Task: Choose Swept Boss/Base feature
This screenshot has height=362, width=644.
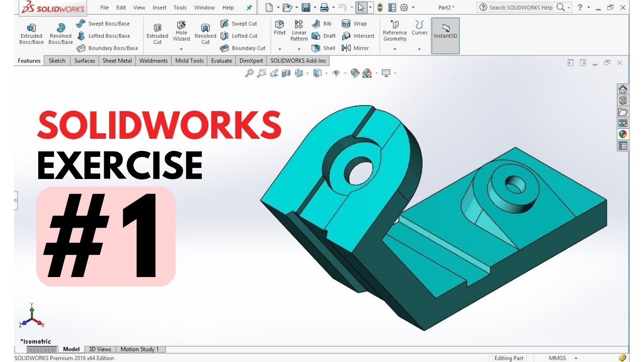Action: coord(103,24)
